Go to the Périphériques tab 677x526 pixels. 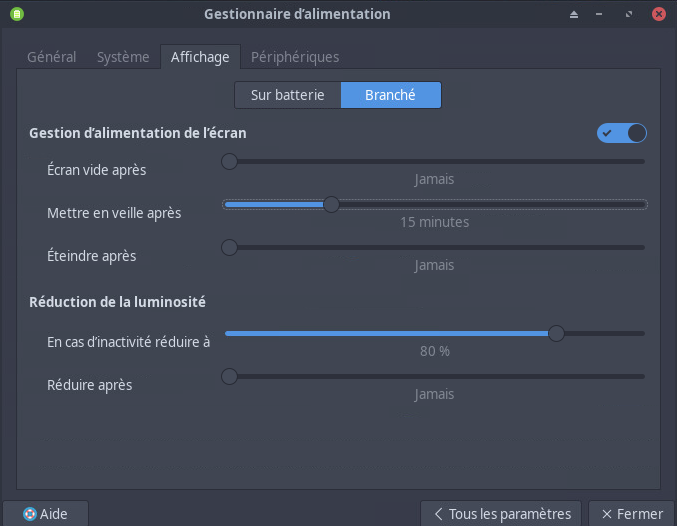[295, 57]
